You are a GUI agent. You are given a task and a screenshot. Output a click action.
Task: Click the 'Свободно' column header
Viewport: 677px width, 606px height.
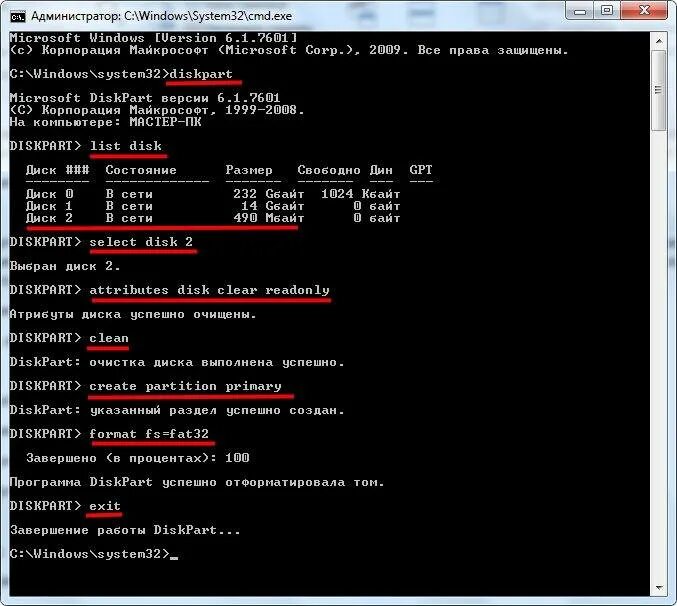[x=329, y=170]
